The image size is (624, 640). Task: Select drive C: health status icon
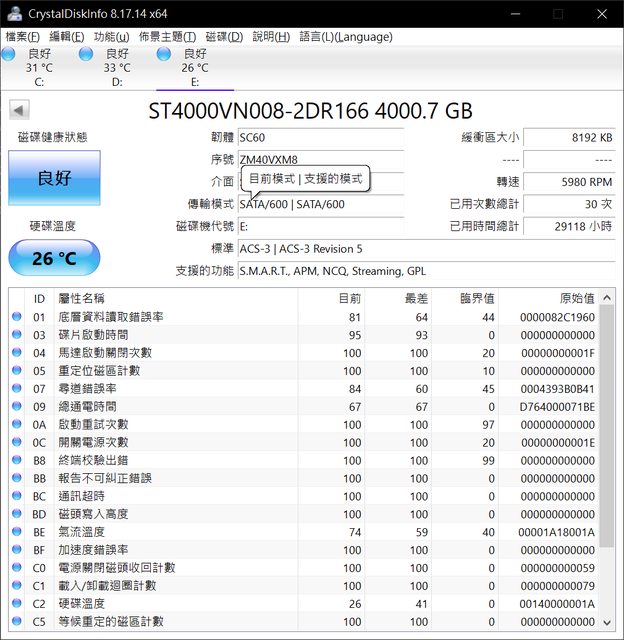point(8,54)
